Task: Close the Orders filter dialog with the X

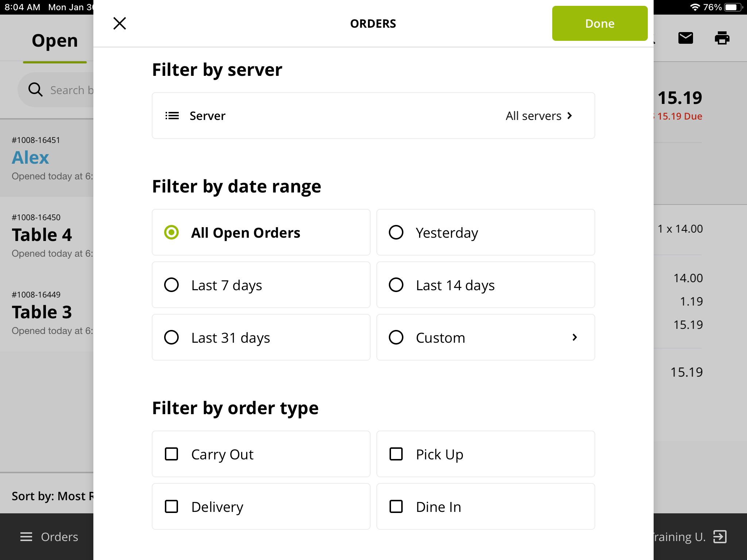Action: tap(119, 23)
